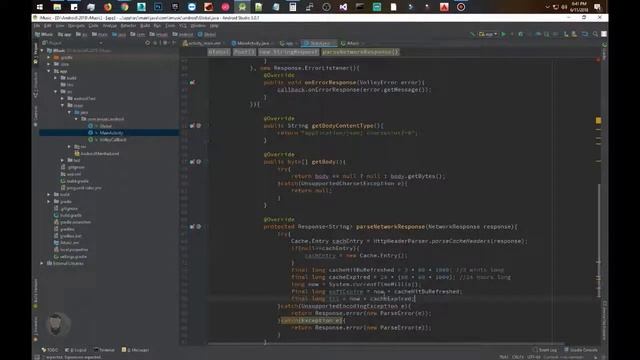Toggle tool window buttons in status bar corner
The height and width of the screenshot is (360, 640).
[x=37, y=357]
